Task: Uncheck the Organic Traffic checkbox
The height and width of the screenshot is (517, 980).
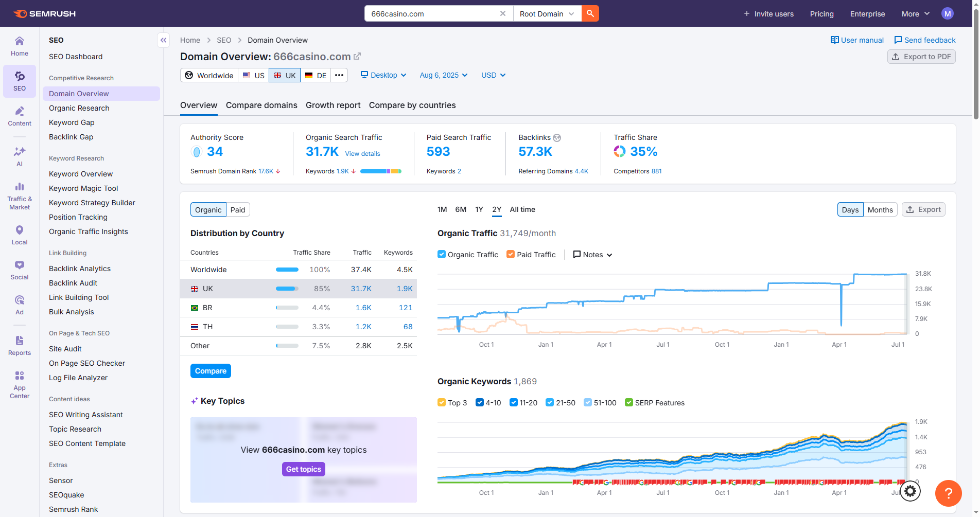Action: pyautogui.click(x=442, y=255)
